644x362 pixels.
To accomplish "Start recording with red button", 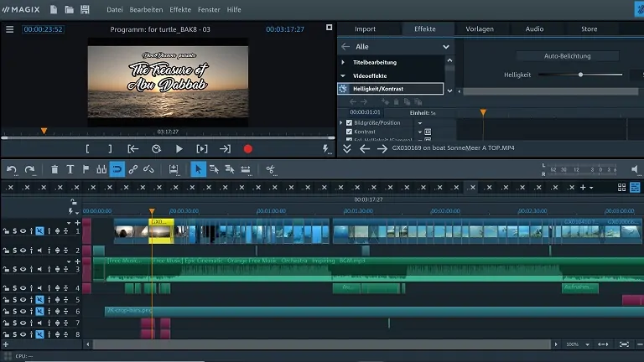I will tap(247, 149).
